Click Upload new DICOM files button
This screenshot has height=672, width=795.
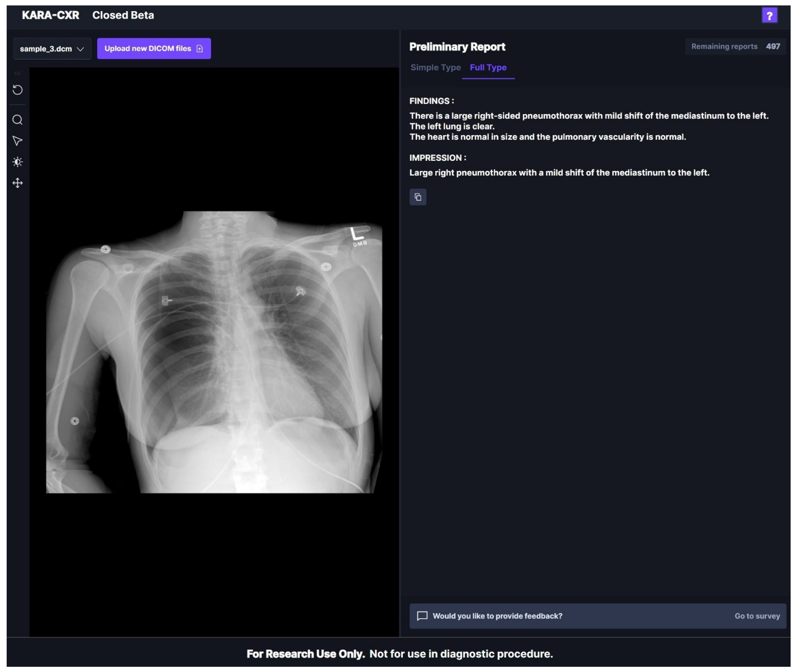(154, 48)
